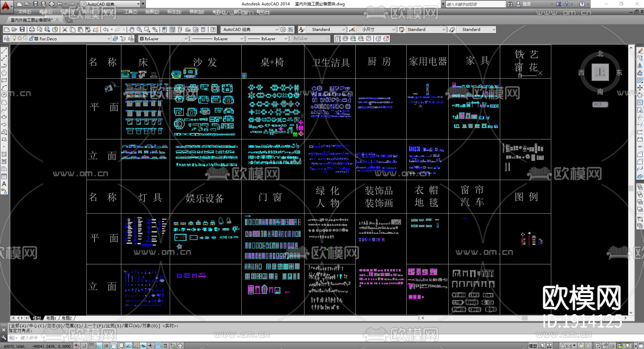Click the vertical scrollbar down arrow
Viewport: 644px width, 349px height.
[631, 312]
